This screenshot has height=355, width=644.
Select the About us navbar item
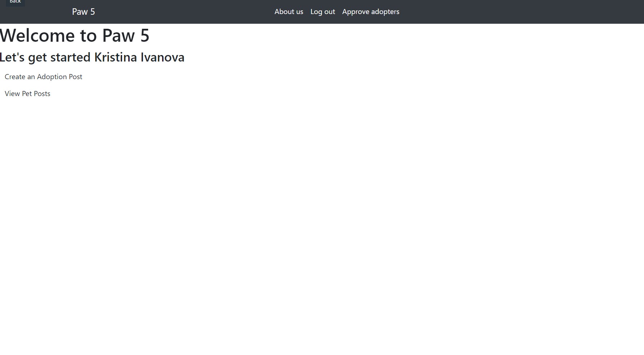pyautogui.click(x=289, y=12)
